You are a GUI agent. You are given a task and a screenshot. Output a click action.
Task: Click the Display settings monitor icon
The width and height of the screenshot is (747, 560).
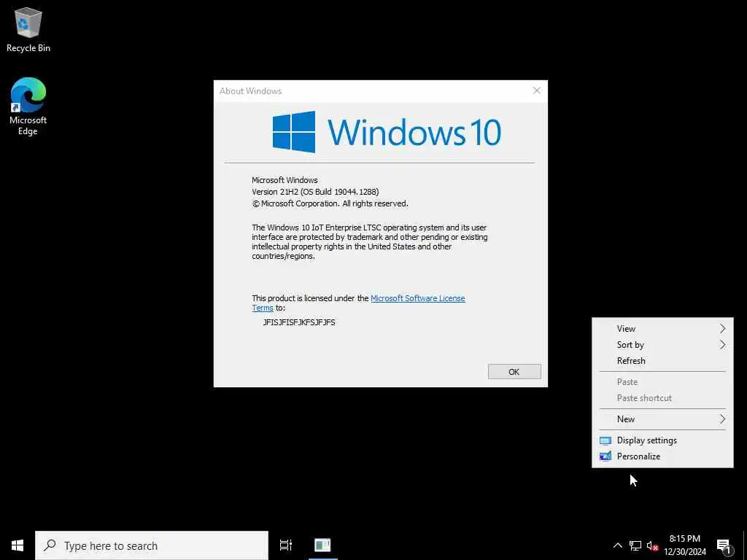(605, 440)
